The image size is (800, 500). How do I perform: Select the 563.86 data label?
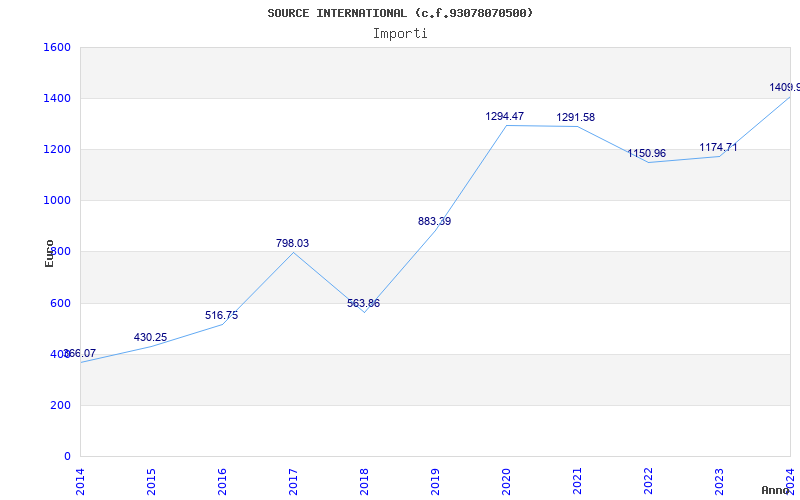[x=363, y=304]
